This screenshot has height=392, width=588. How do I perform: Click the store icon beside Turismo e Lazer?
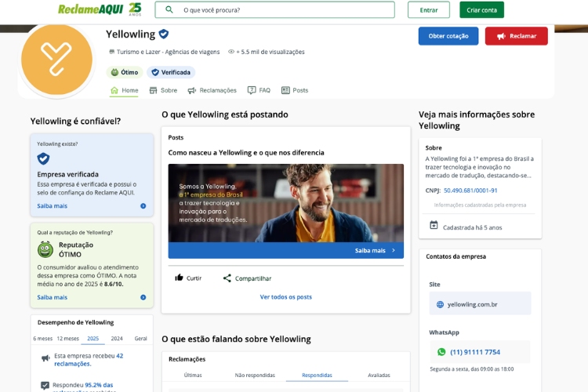click(x=112, y=52)
